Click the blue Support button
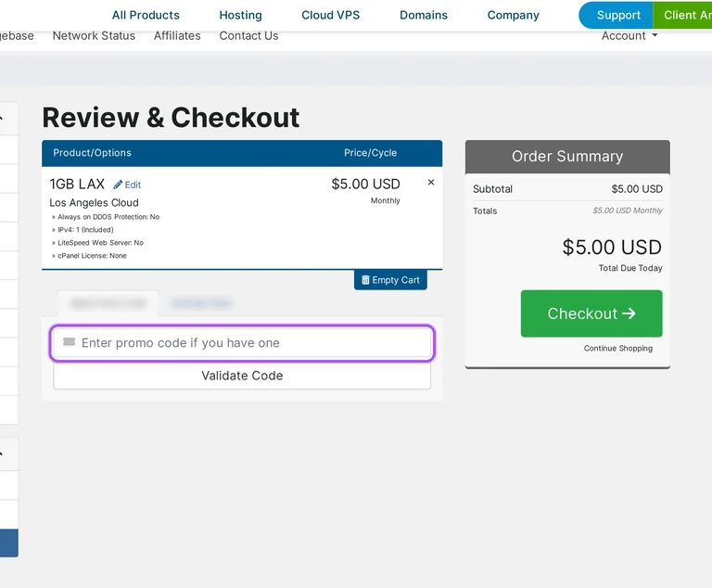This screenshot has height=588, width=712. click(x=617, y=15)
